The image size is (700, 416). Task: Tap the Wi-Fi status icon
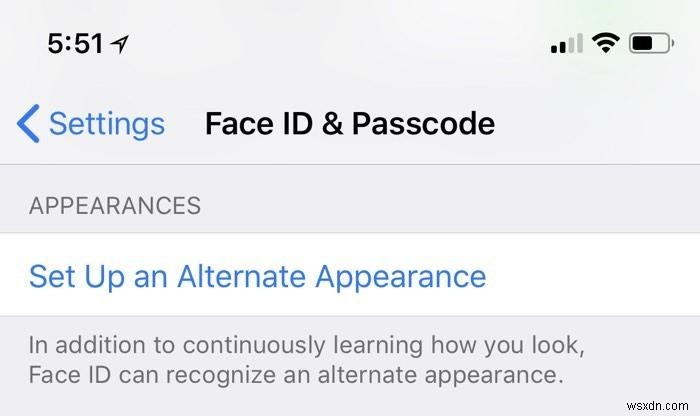(605, 43)
